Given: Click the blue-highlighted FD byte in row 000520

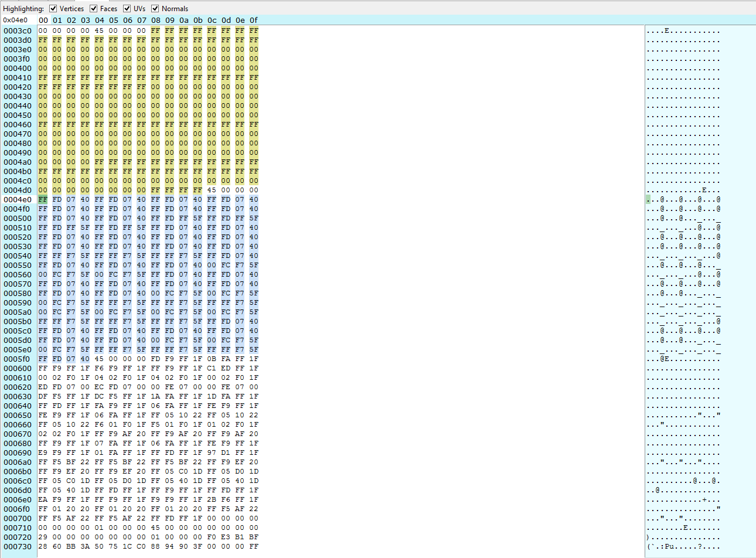Looking at the screenshot, I should (x=57, y=236).
